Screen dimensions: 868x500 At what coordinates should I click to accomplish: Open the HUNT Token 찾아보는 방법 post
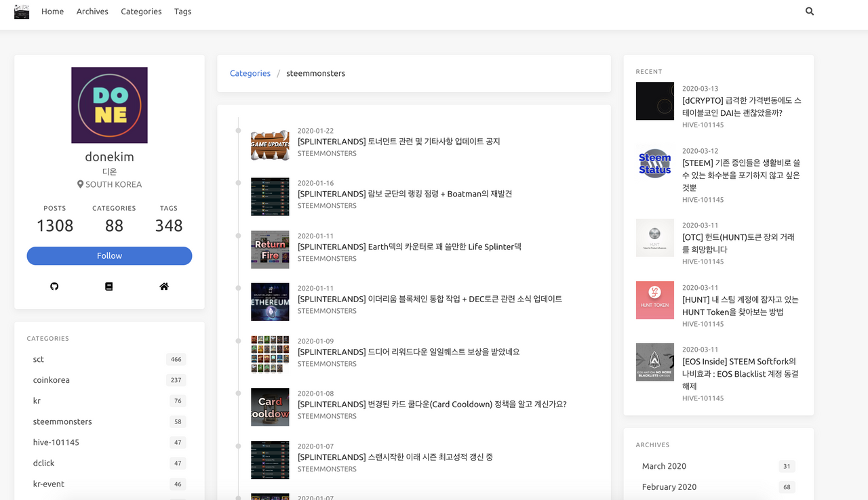click(x=741, y=306)
